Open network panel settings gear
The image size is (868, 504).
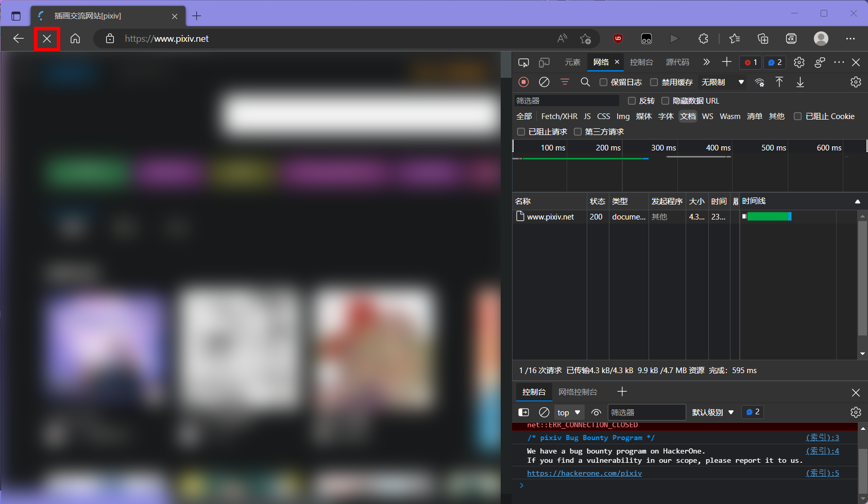(856, 82)
